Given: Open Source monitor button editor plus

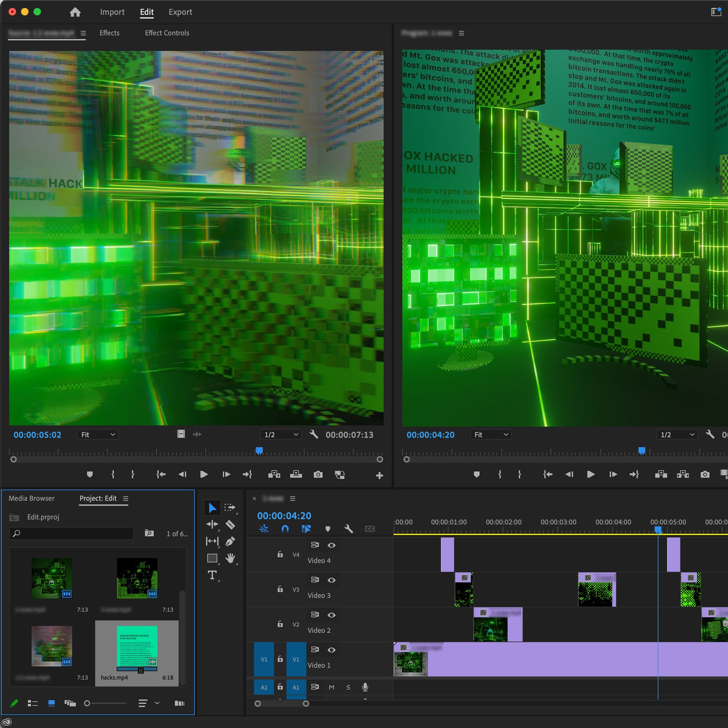Looking at the screenshot, I should pyautogui.click(x=380, y=475).
